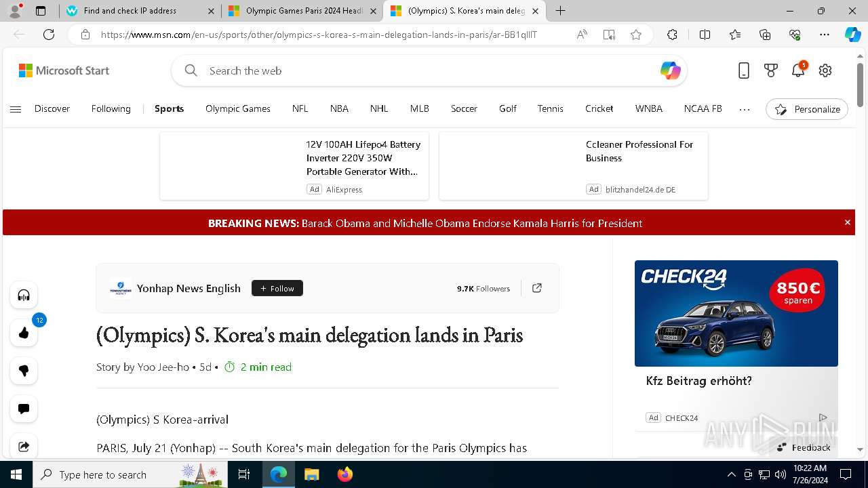The image size is (868, 488).
Task: Open notifications bell with 5 alerts
Action: [x=798, y=70]
